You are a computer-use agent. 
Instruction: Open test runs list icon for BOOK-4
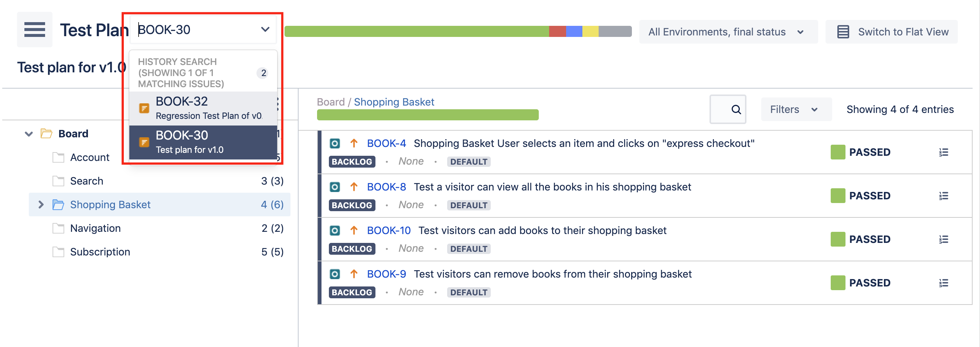click(943, 152)
